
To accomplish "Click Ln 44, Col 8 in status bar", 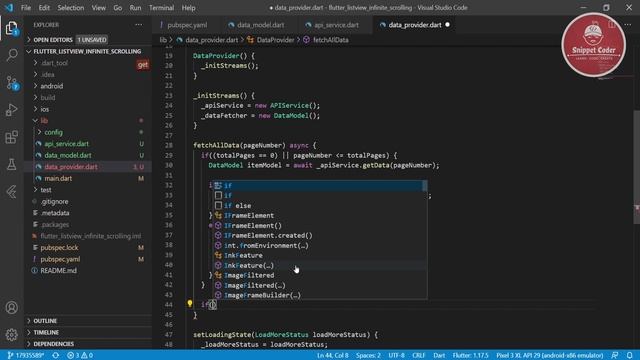I will pos(333,355).
